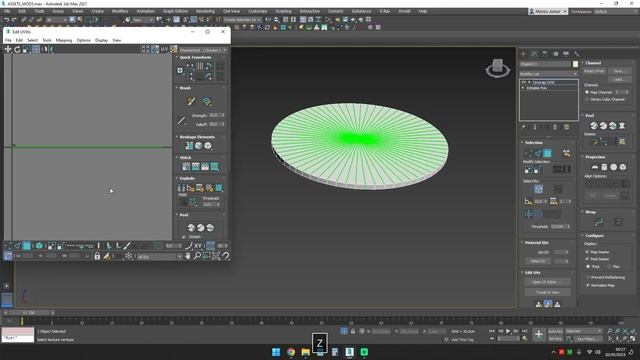
Task: Click the Pan view hand icon
Action: (188, 256)
